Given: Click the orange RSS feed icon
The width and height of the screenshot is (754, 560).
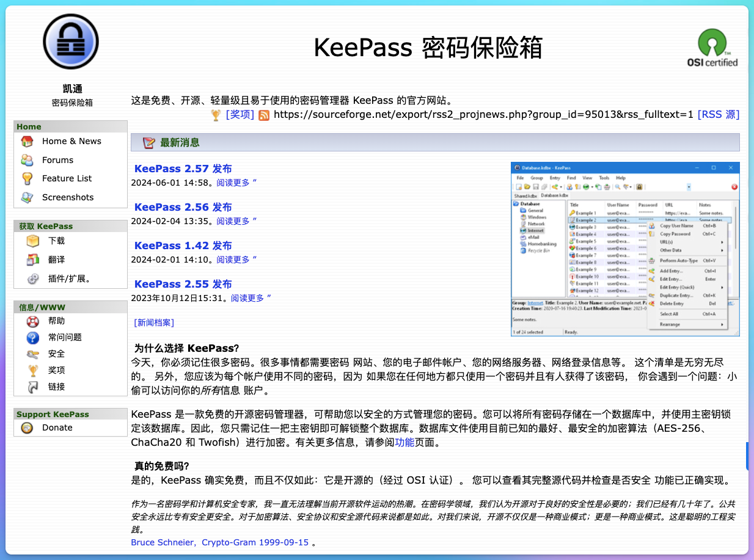Looking at the screenshot, I should 264,115.
